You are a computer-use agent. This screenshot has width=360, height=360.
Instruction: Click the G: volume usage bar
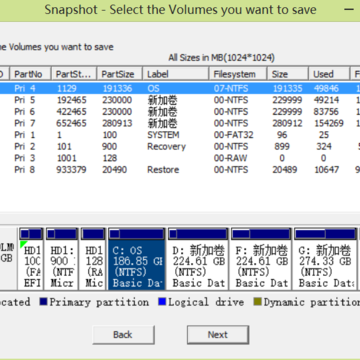pyautogui.click(x=325, y=234)
